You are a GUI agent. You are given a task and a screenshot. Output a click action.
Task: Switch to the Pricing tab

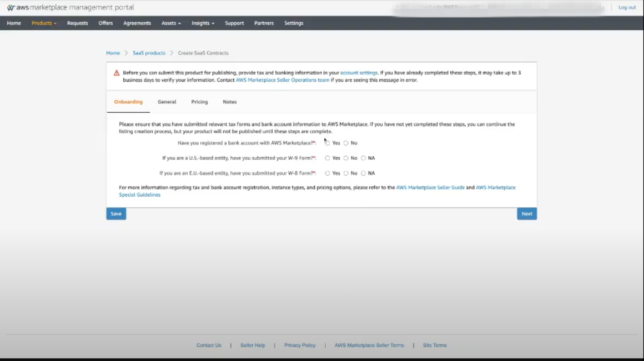(x=199, y=102)
